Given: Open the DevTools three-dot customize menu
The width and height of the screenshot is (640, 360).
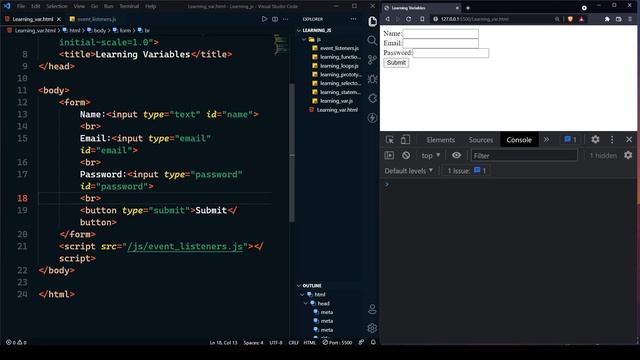Looking at the screenshot, I should point(612,140).
